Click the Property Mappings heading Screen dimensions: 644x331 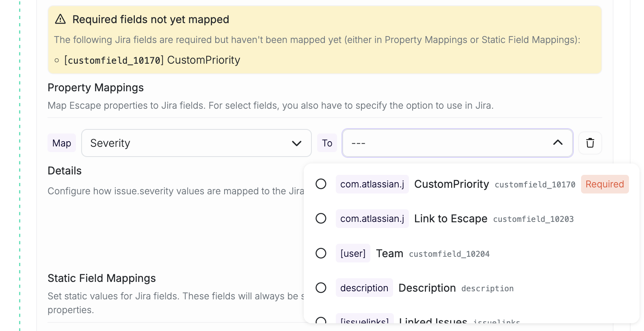96,88
